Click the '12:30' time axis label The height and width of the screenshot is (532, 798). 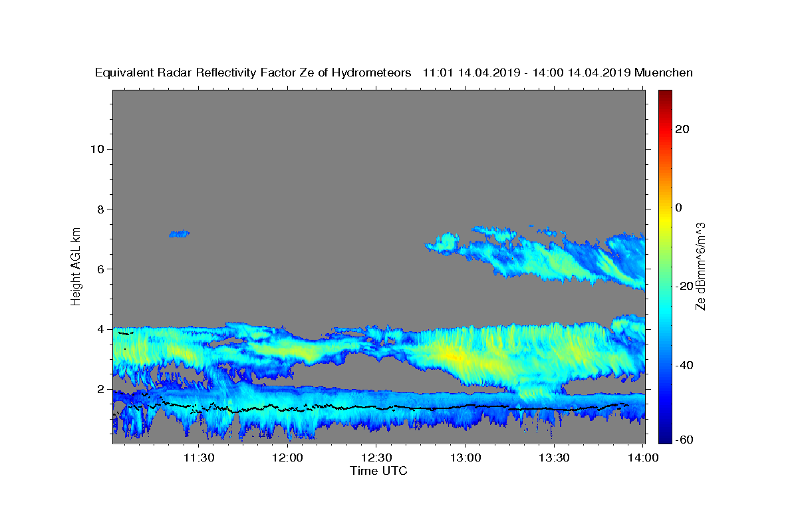[376, 458]
